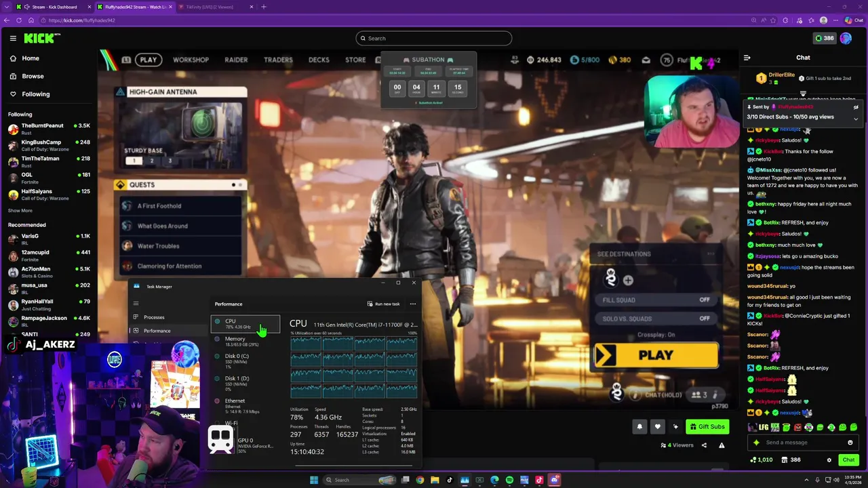868x488 pixels.
Task: Hide the pinned message in chat
Action: click(856, 107)
